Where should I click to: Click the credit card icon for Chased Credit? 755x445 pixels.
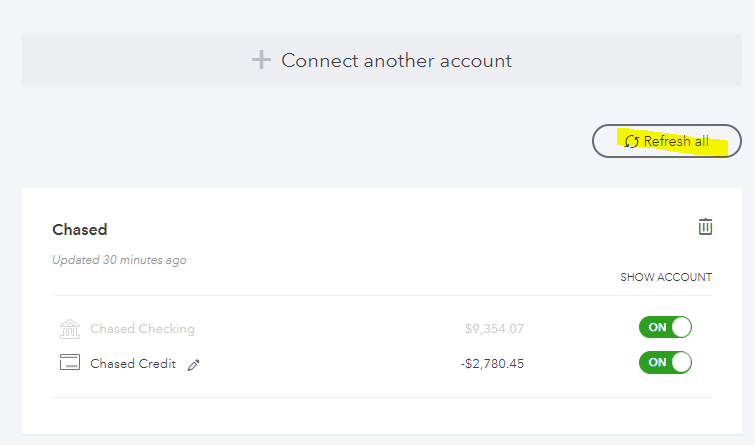[x=70, y=363]
